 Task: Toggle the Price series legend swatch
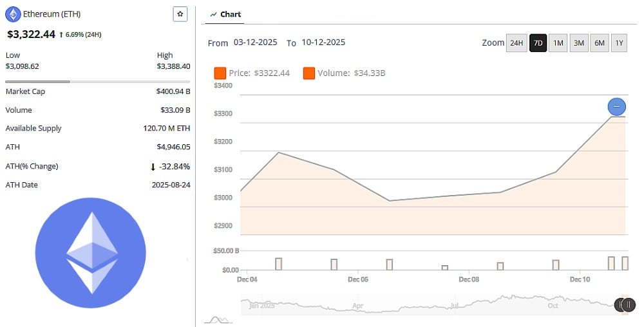pyautogui.click(x=220, y=73)
